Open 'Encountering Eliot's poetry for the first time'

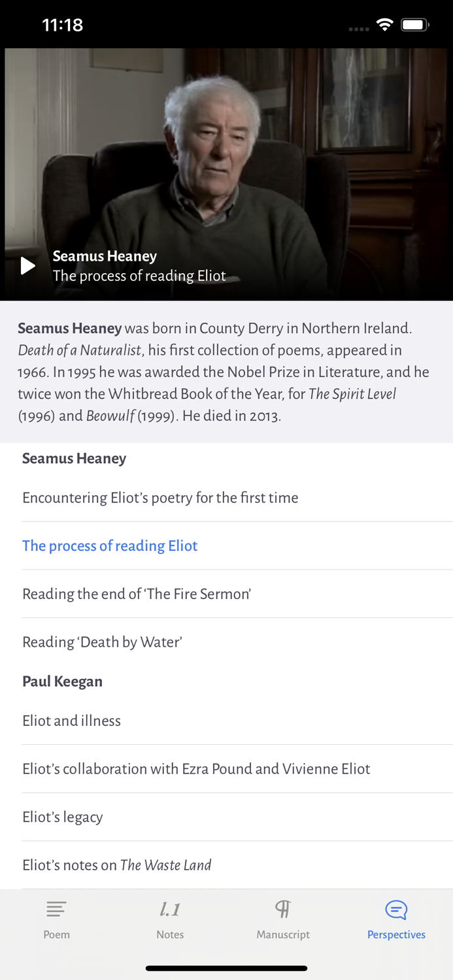click(160, 498)
